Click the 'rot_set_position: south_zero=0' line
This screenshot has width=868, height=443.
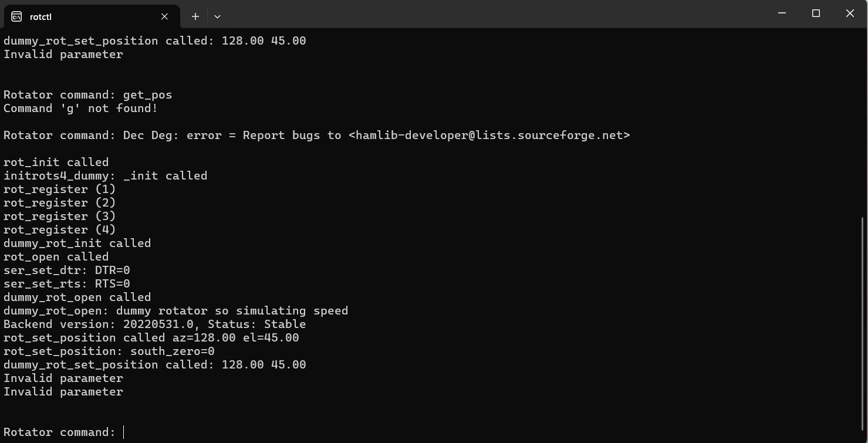pos(109,351)
